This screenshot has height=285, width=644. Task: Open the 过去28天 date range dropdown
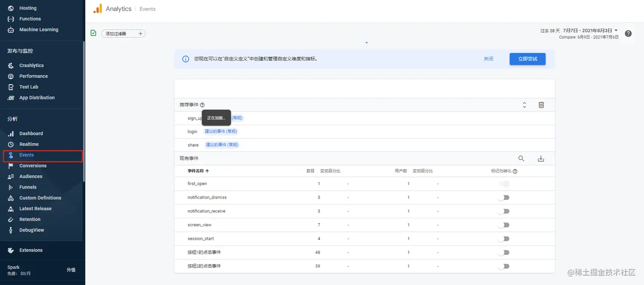(x=588, y=30)
